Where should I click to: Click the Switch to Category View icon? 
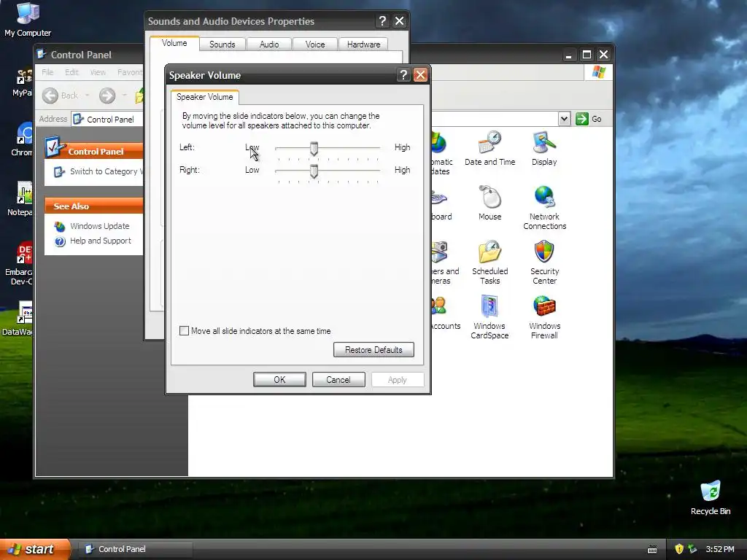pos(59,172)
